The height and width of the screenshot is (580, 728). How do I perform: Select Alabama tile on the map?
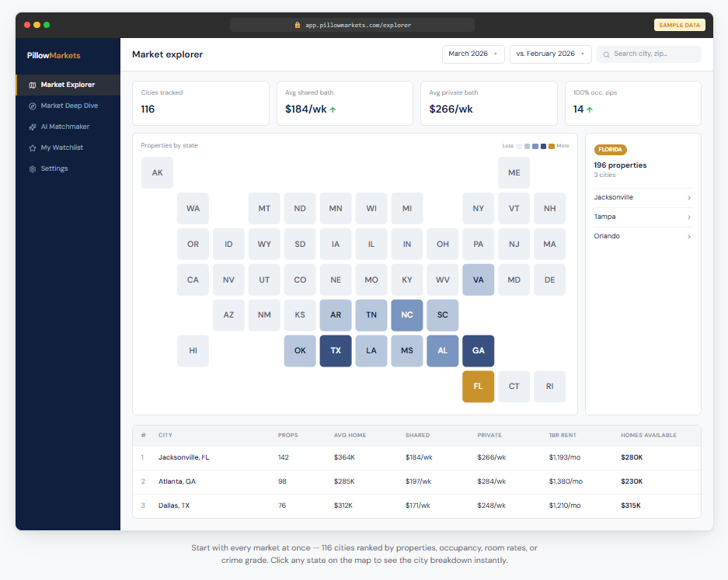[442, 351]
